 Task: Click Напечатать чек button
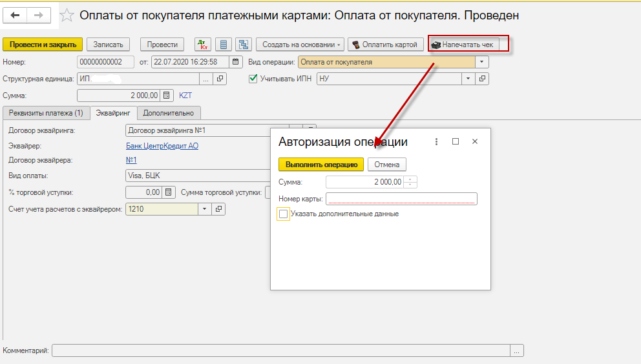tap(463, 45)
